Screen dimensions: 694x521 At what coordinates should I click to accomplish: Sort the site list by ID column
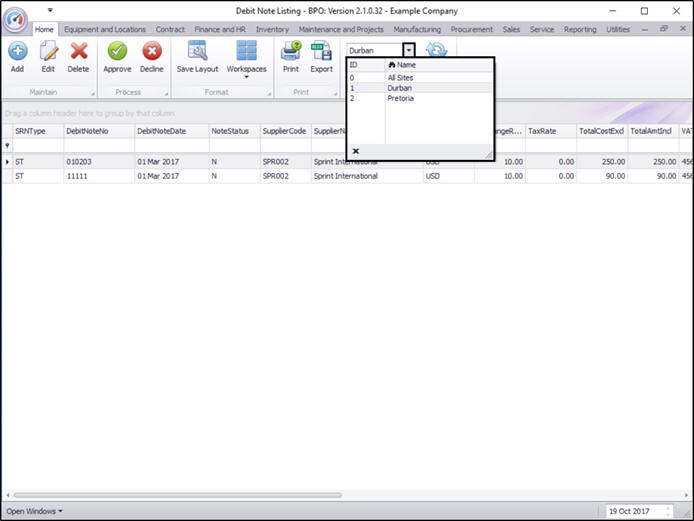click(x=366, y=65)
